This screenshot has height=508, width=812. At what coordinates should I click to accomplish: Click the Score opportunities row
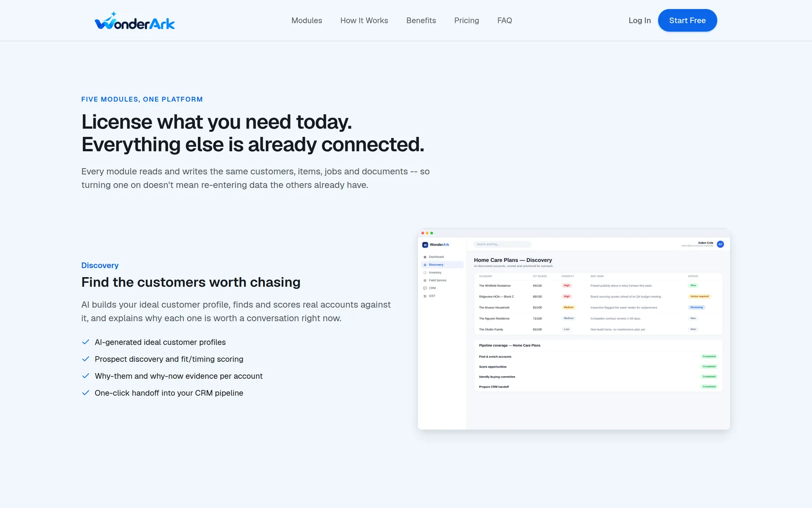(x=598, y=367)
